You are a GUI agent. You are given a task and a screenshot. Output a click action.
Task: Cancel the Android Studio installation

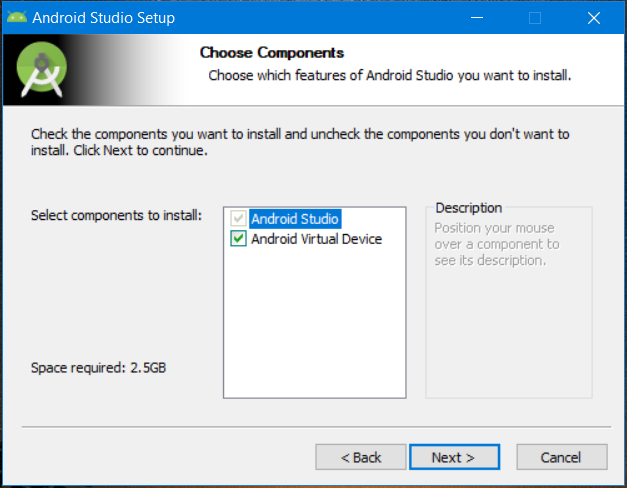(560, 457)
